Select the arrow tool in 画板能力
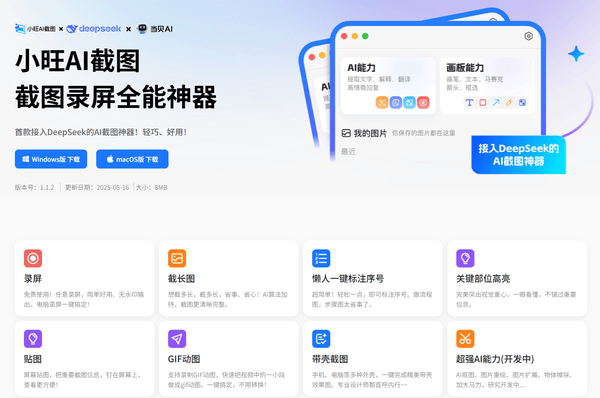The width and height of the screenshot is (600, 398). [x=496, y=103]
